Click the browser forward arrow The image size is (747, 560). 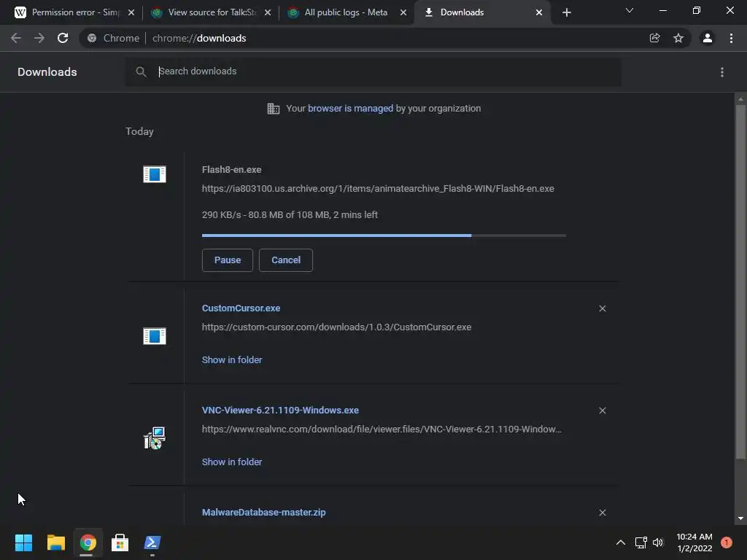pos(39,38)
